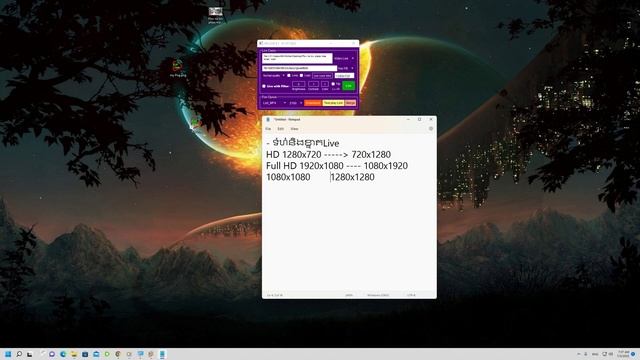
Task: Click the Notepad app icon in title bar
Action: (x=268, y=119)
